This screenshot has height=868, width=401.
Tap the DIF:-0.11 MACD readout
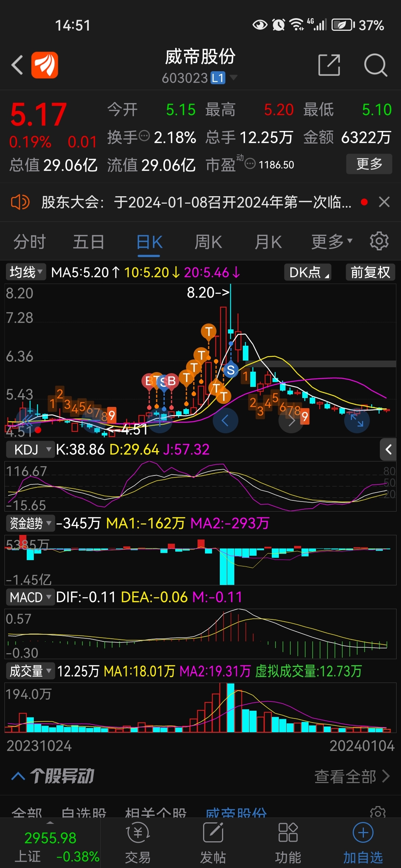point(86,597)
